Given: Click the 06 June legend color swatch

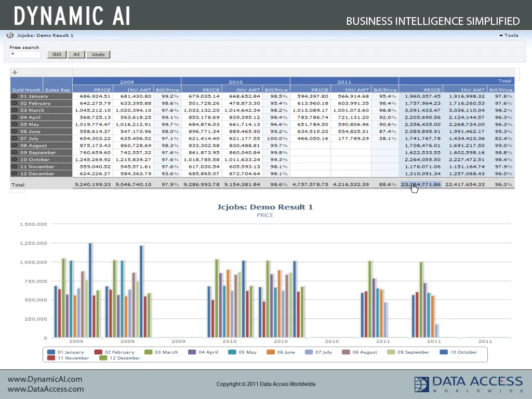Looking at the screenshot, I should (x=271, y=352).
